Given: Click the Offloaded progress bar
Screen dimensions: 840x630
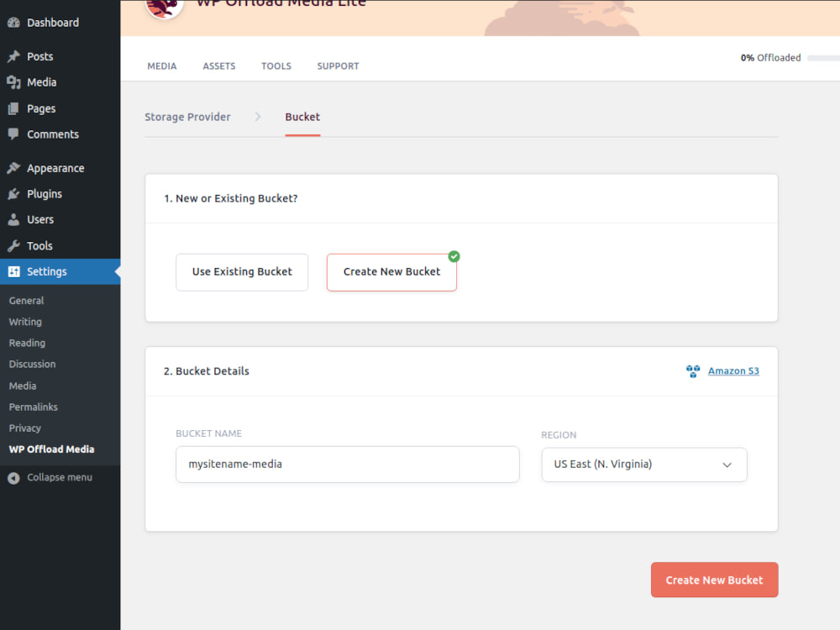Looking at the screenshot, I should coord(823,58).
